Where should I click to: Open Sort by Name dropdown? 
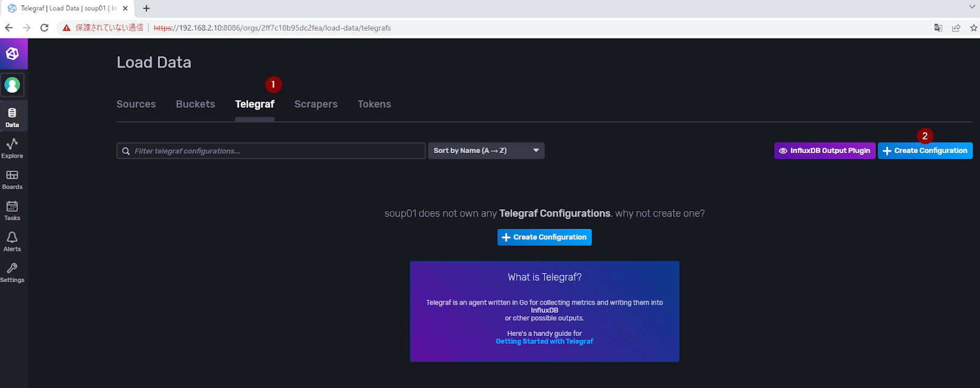tap(486, 151)
